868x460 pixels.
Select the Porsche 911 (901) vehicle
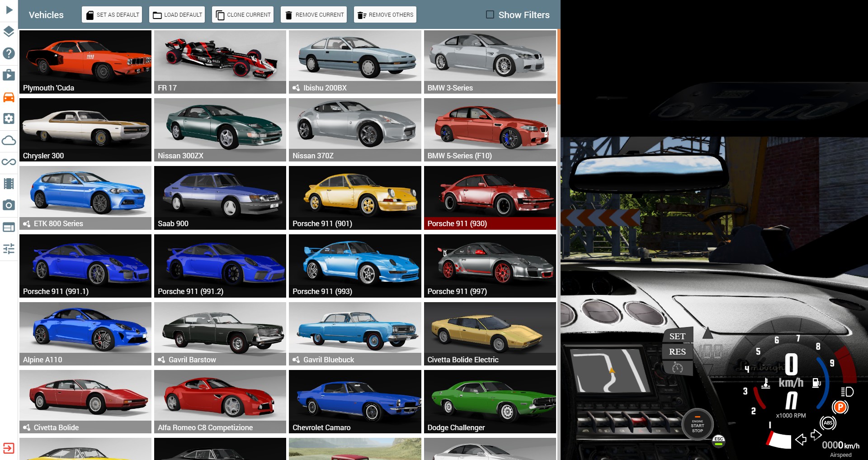click(355, 198)
